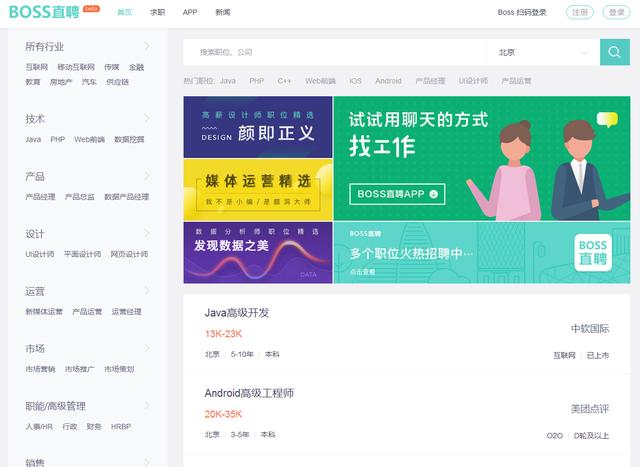Open the 发现数据之美 banner

point(258,253)
